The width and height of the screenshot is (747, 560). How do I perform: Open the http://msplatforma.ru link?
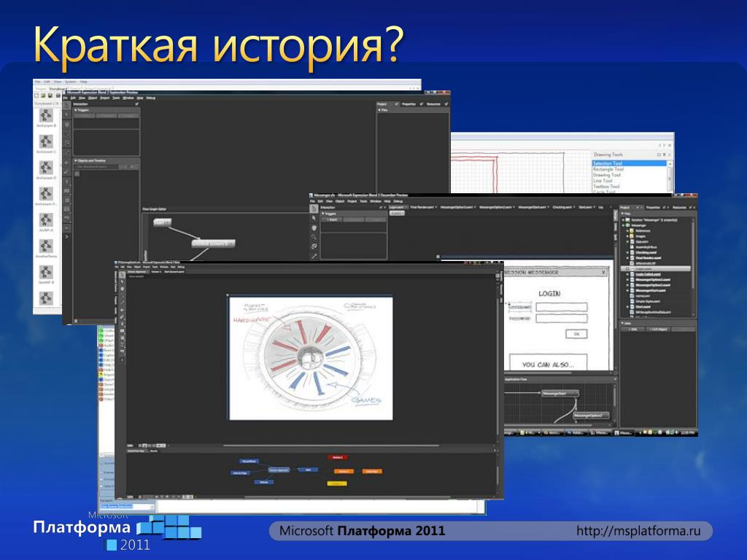pos(638,531)
